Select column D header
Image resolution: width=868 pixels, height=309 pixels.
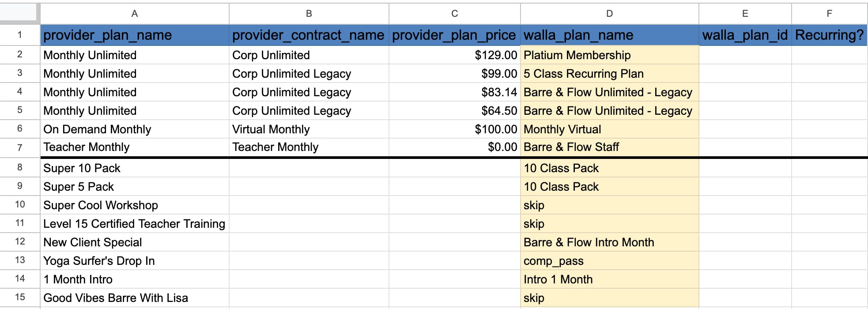point(609,14)
